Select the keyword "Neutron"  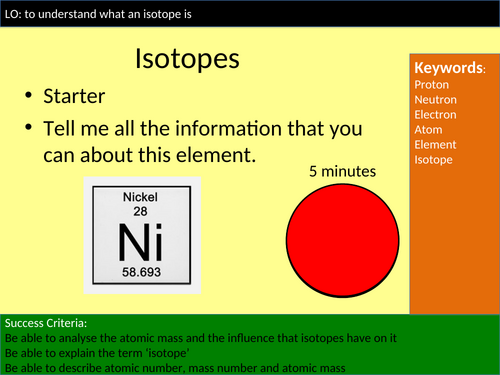pos(435,100)
